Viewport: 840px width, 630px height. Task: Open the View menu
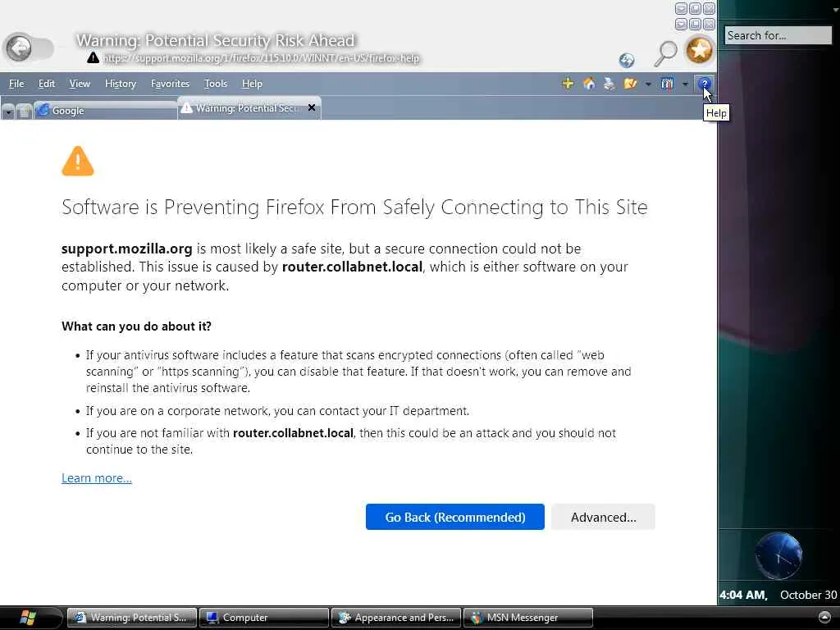[x=80, y=84]
